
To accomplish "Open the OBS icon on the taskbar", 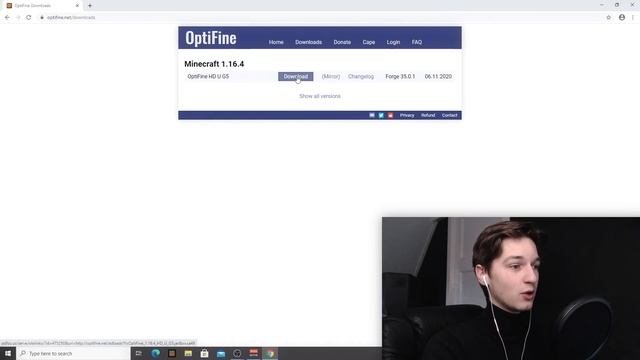I will (237, 353).
